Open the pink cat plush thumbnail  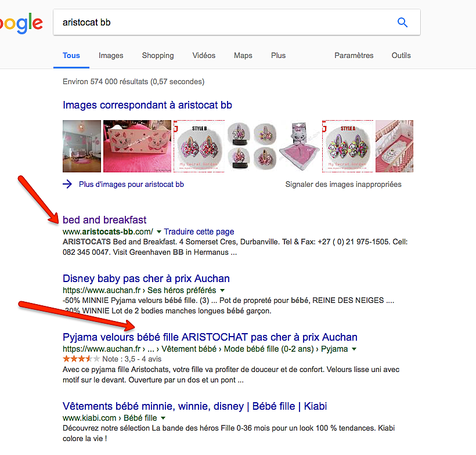tap(299, 146)
